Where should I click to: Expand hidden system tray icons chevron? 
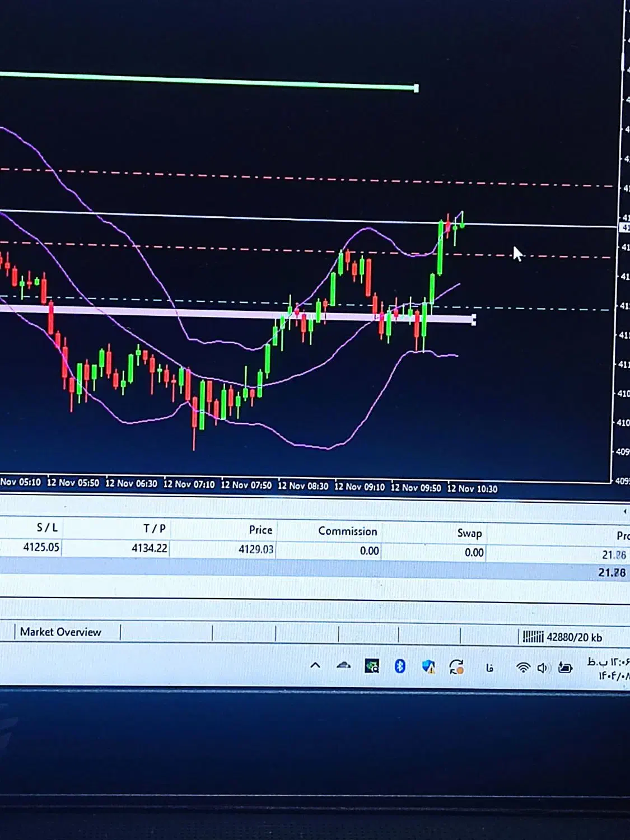pos(315,665)
